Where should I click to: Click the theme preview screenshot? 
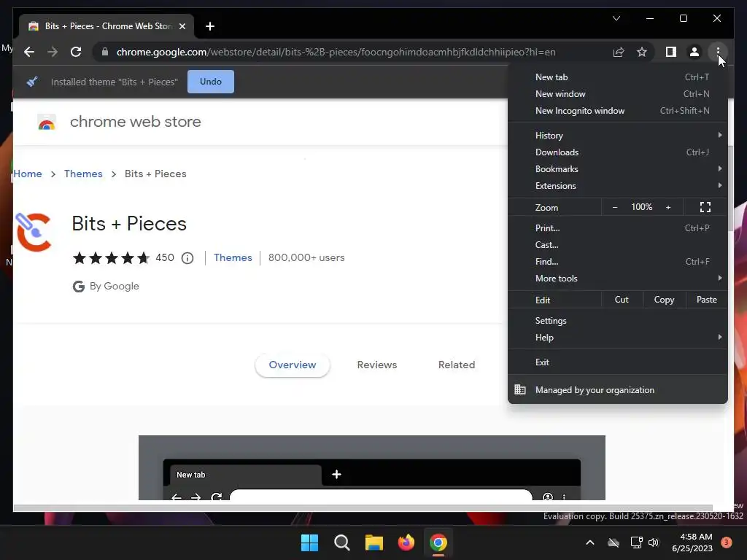[372, 467]
